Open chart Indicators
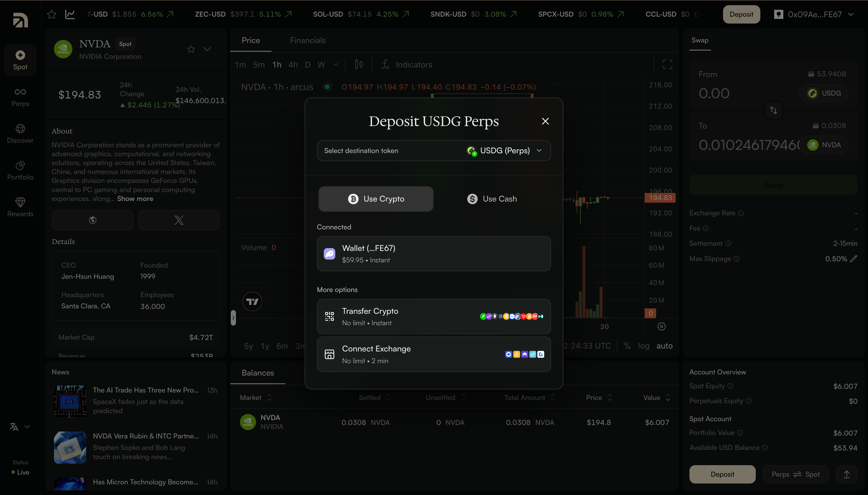The image size is (868, 495). point(407,65)
